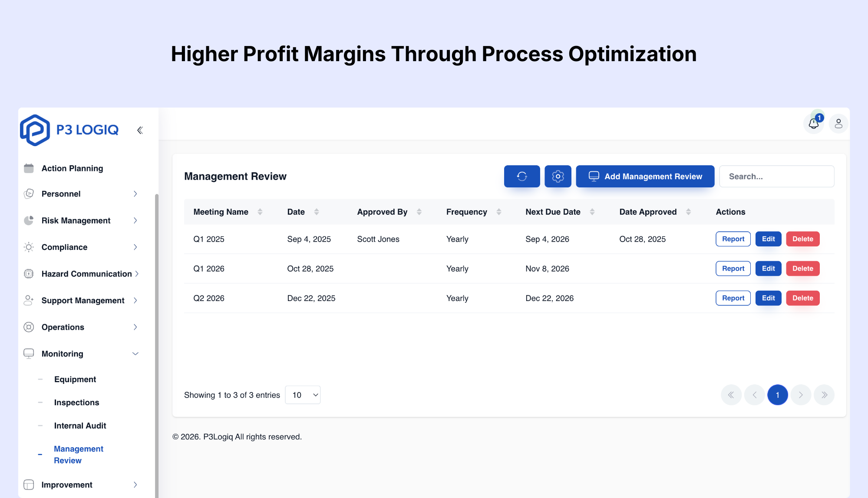Click the Operations lifebuoy icon
The width and height of the screenshot is (868, 498).
[x=29, y=327]
